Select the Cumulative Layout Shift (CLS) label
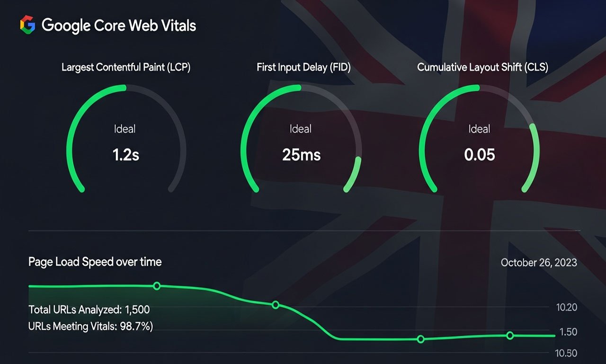The width and height of the screenshot is (606, 364). click(482, 67)
